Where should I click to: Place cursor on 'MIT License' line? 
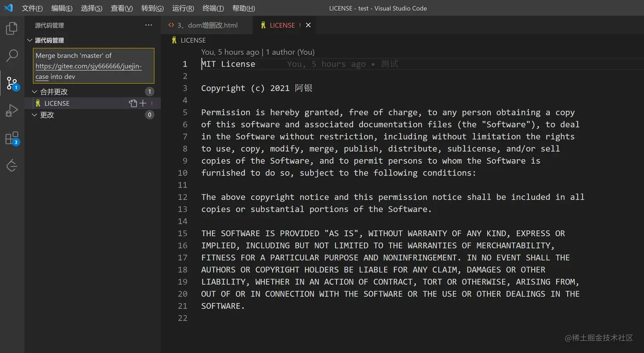(228, 64)
